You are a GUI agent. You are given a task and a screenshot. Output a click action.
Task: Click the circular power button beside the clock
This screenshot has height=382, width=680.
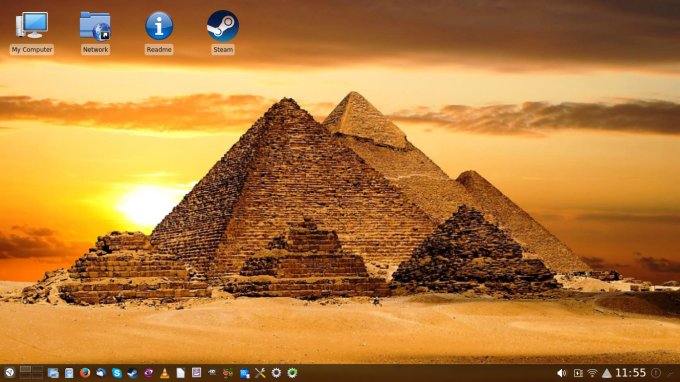(656, 373)
